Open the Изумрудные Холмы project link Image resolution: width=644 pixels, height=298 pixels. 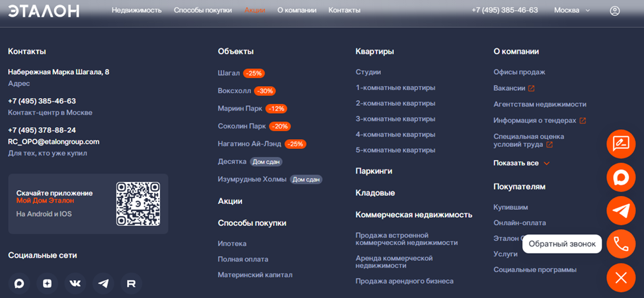click(252, 179)
